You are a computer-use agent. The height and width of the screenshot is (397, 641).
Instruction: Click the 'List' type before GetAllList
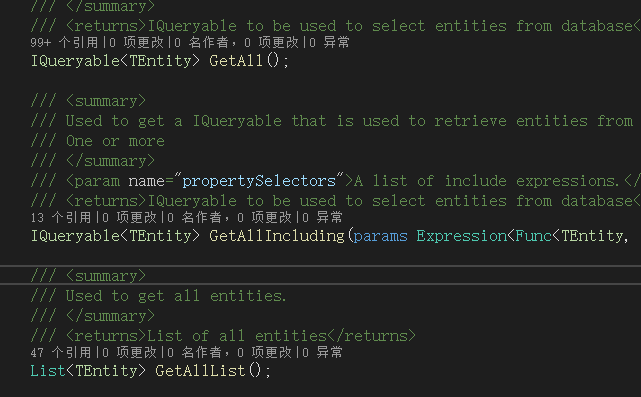click(48, 371)
